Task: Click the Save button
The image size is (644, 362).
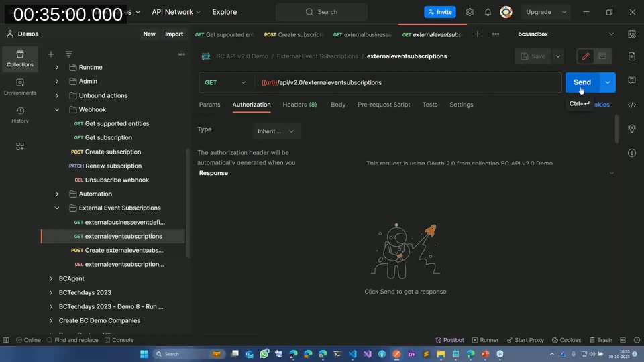Action: [x=533, y=56]
